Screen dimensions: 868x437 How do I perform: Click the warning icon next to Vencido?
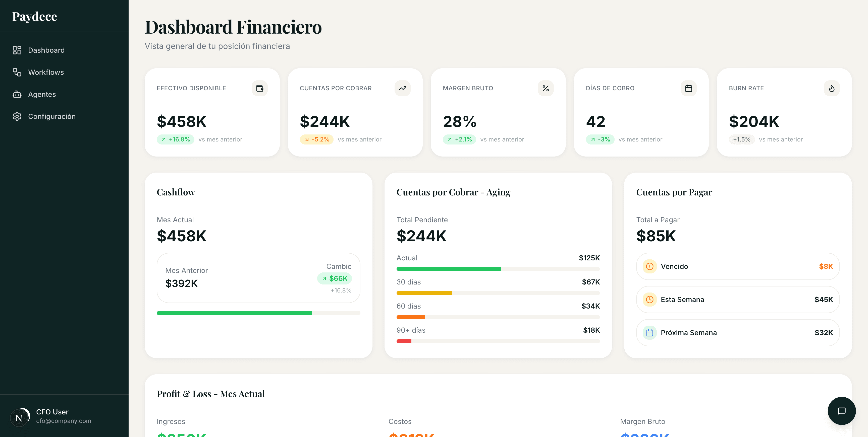pyautogui.click(x=649, y=266)
